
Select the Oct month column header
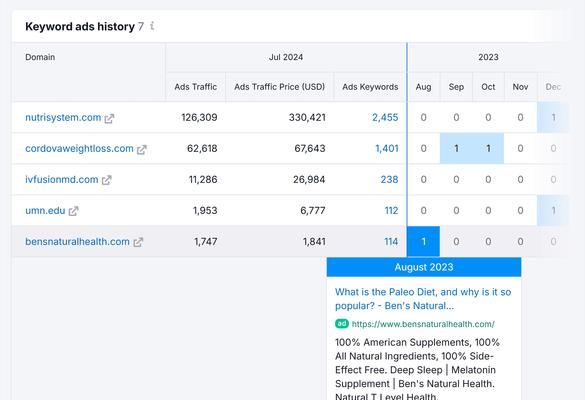pyautogui.click(x=488, y=87)
